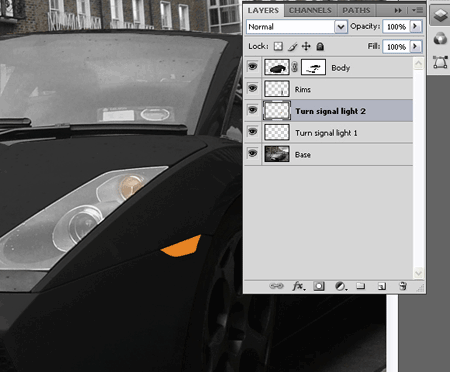
Task: Select the Turn signal light 2 name
Action: [330, 111]
